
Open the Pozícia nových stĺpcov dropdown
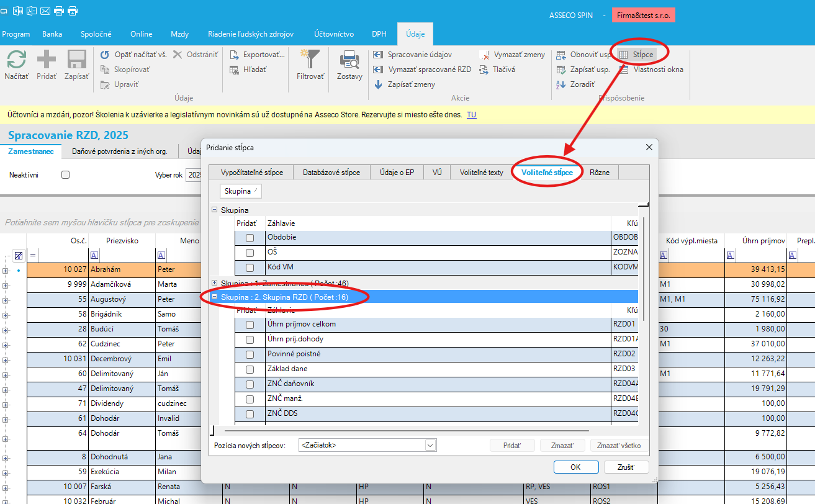430,445
